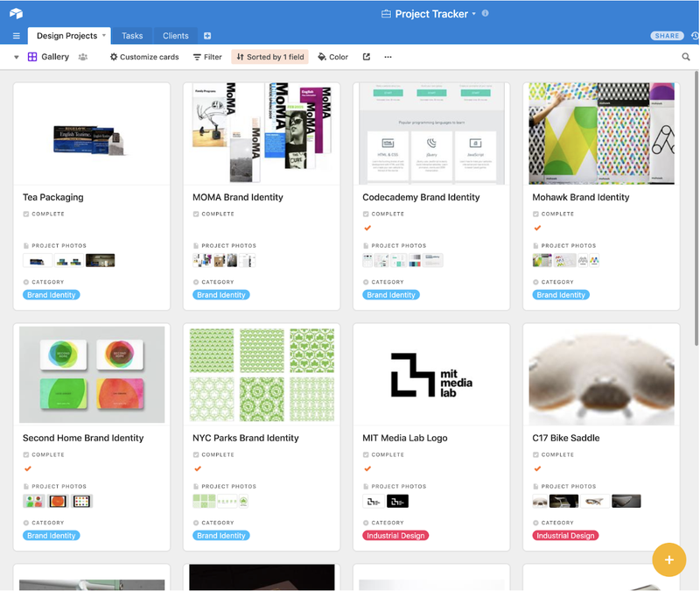Open the MOMA Brand Identity card title
Viewport: 700px width, 591px height.
(x=237, y=197)
